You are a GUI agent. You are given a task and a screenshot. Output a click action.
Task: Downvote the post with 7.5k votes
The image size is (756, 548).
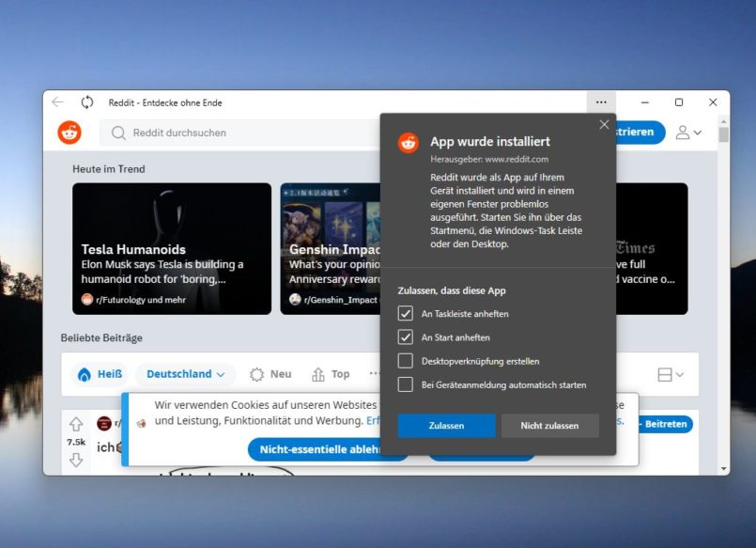pyautogui.click(x=76, y=462)
